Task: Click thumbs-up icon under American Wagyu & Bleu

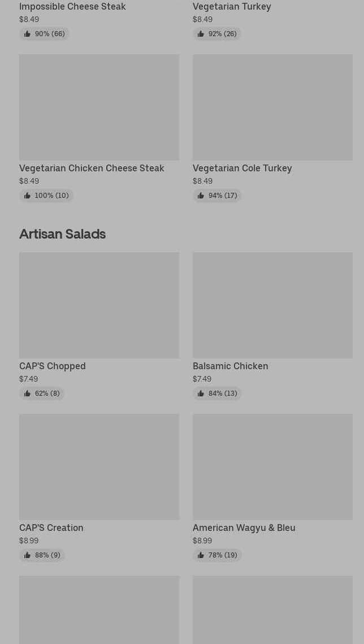Action: pyautogui.click(x=201, y=555)
